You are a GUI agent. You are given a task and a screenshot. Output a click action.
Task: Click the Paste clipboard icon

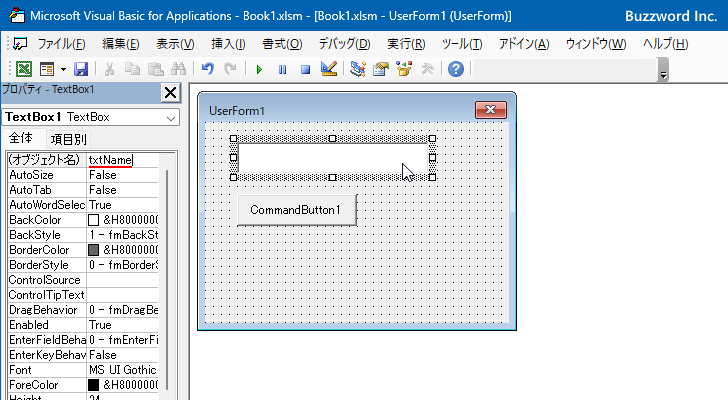point(156,69)
